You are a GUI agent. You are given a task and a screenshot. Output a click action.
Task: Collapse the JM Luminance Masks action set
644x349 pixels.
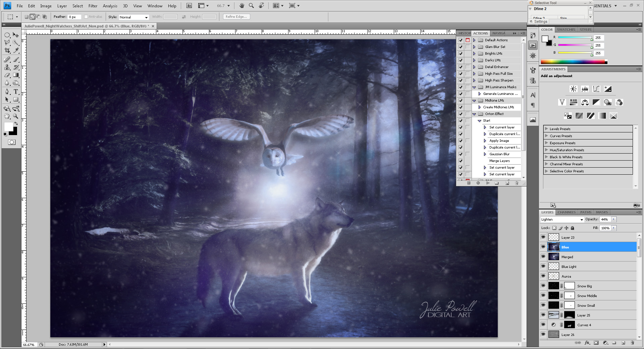(x=474, y=87)
